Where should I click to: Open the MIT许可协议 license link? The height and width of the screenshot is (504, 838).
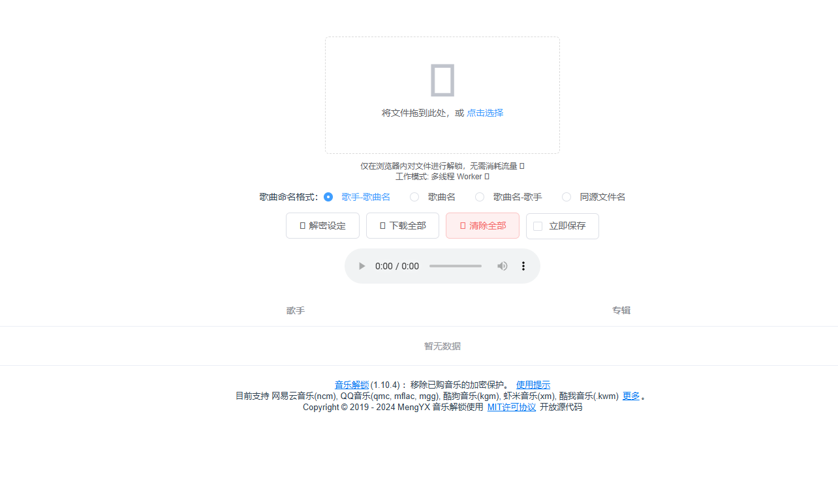click(x=511, y=406)
